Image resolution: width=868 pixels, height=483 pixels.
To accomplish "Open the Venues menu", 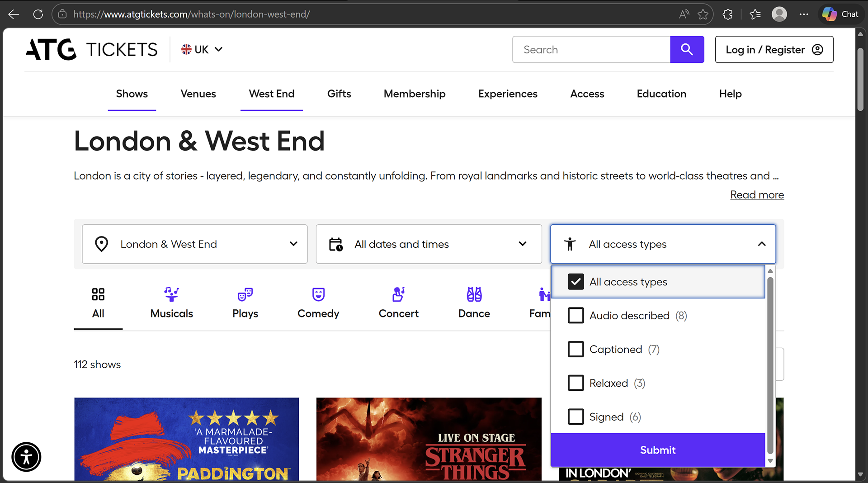I will tap(198, 94).
